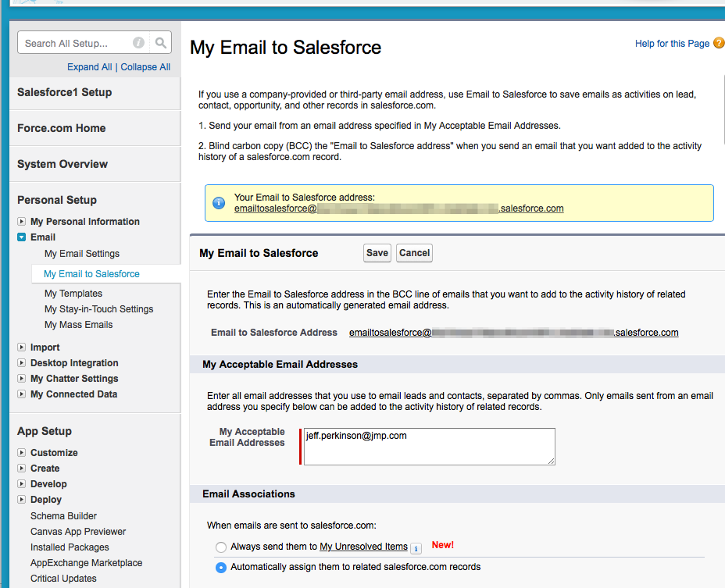Open Salesforce1 Setup
The height and width of the screenshot is (588, 725).
click(x=64, y=92)
